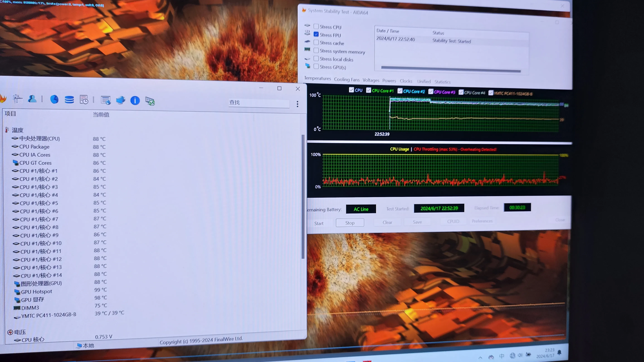Screen dimensions: 644x362
Task: Click the Clear button
Action: 387,222
